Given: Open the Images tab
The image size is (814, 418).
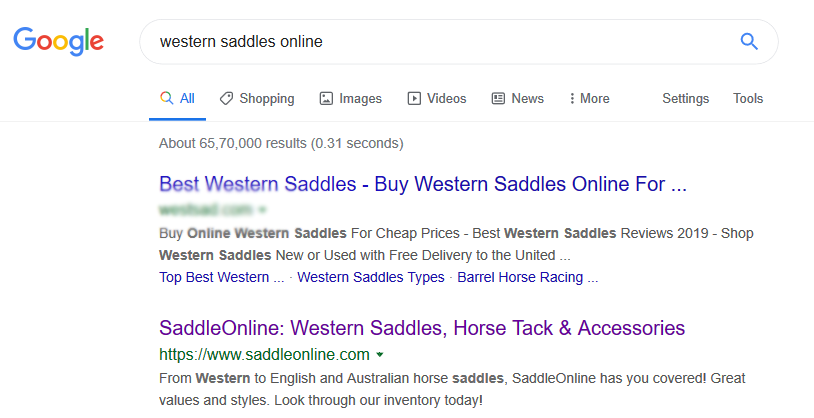Looking at the screenshot, I should click(x=351, y=99).
